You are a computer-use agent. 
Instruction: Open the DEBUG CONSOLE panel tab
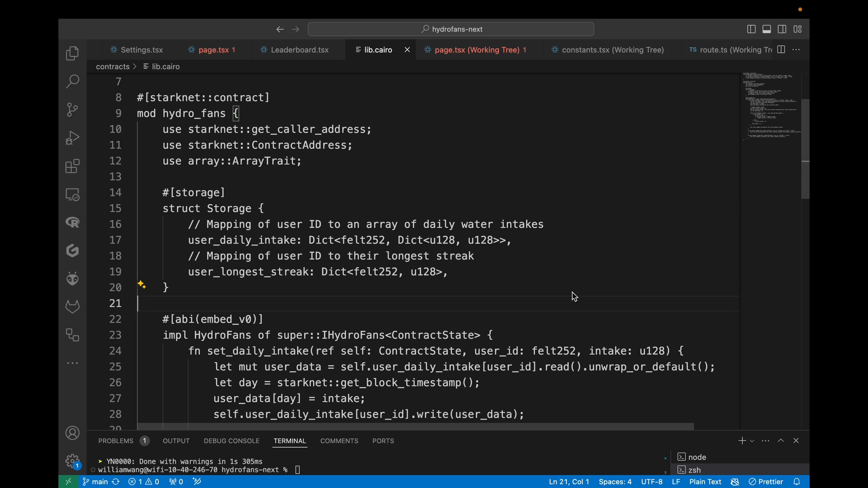[231, 441]
